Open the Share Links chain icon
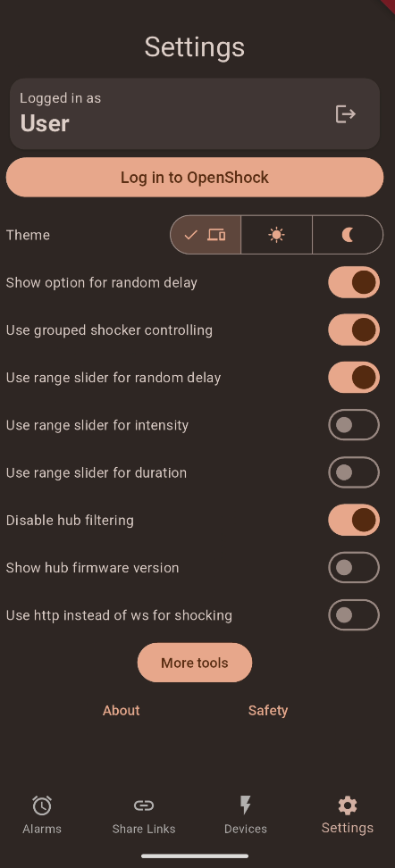395x868 pixels. tap(144, 805)
